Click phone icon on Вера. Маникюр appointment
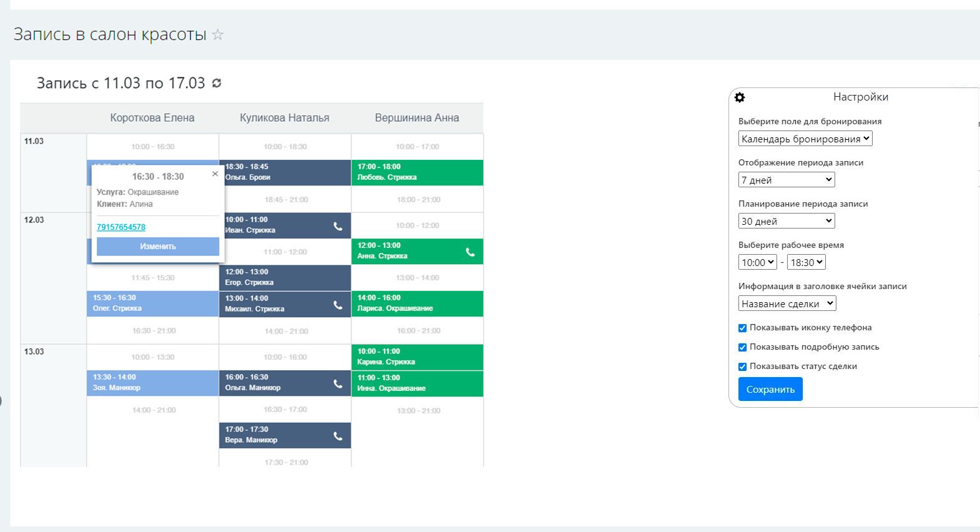 (338, 436)
